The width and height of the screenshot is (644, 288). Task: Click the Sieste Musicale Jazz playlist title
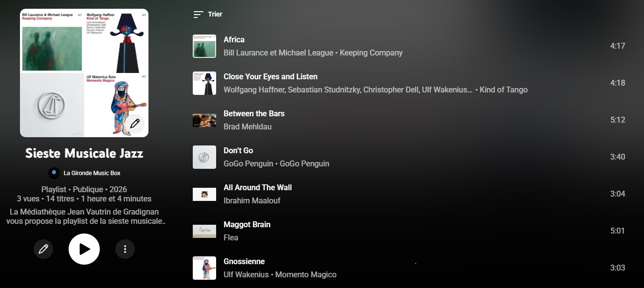84,154
